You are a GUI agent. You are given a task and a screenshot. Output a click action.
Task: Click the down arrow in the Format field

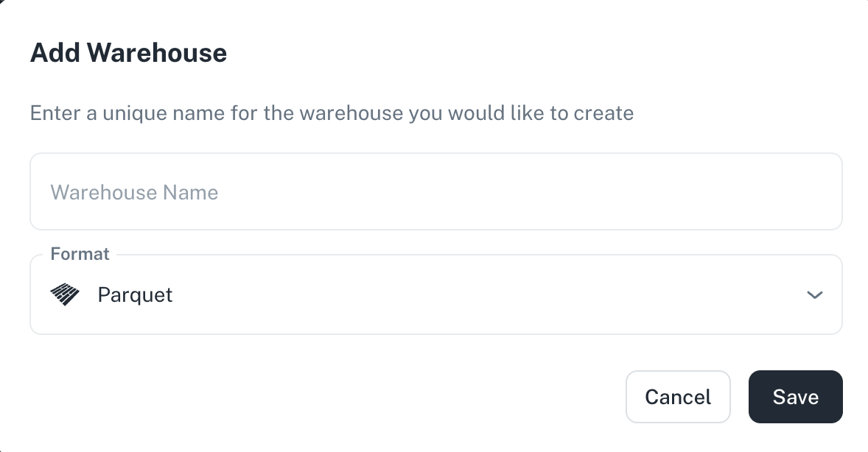(814, 295)
